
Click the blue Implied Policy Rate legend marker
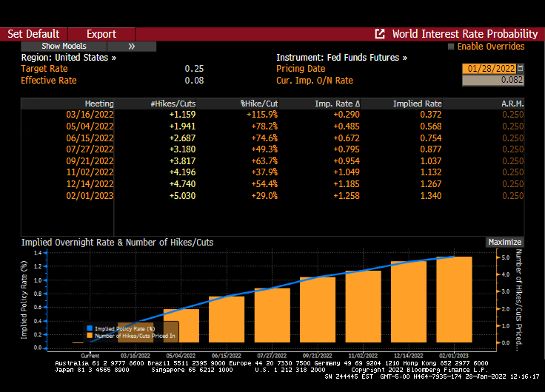90,328
